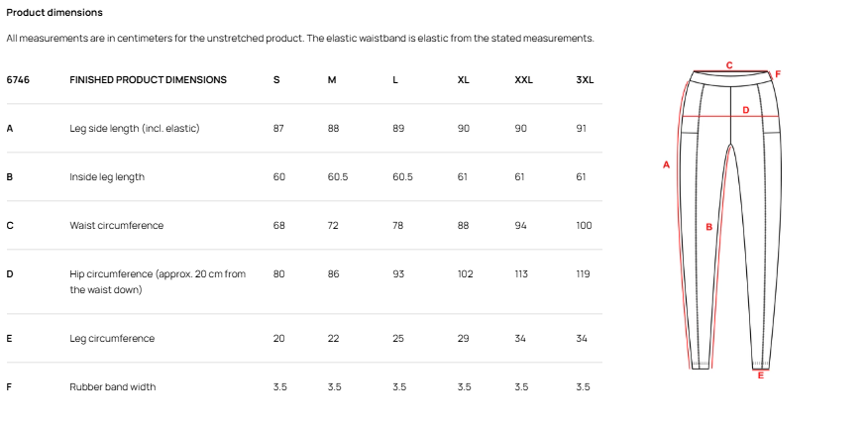Select the XL size column header
This screenshot has height=427, width=868.
463,80
